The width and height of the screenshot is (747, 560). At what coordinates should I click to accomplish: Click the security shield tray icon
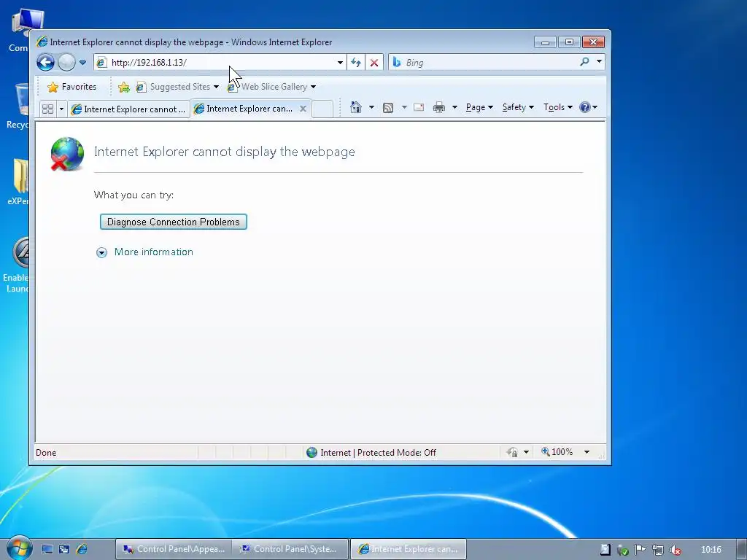pyautogui.click(x=623, y=550)
